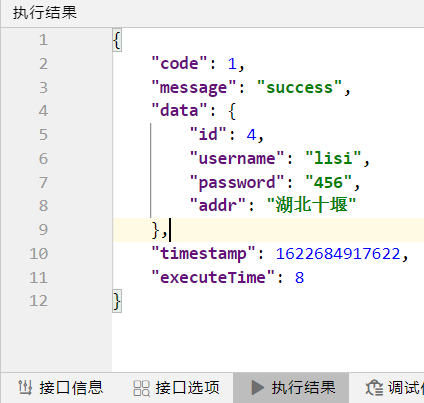424x403 pixels.
Task: Click the "456" password value
Action: (329, 182)
